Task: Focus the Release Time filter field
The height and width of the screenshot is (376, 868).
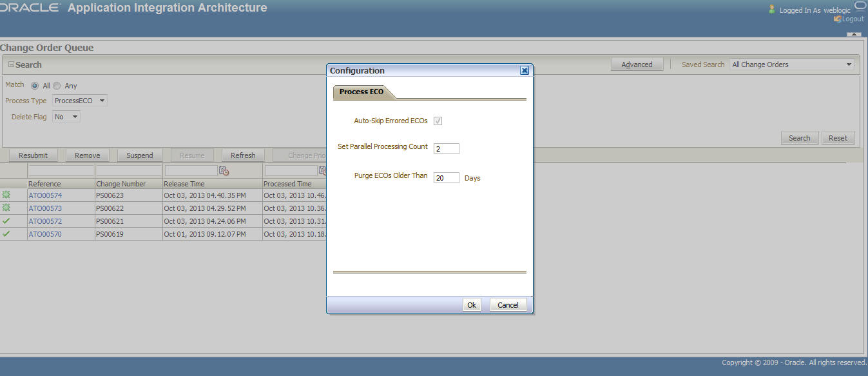Action: (191, 171)
